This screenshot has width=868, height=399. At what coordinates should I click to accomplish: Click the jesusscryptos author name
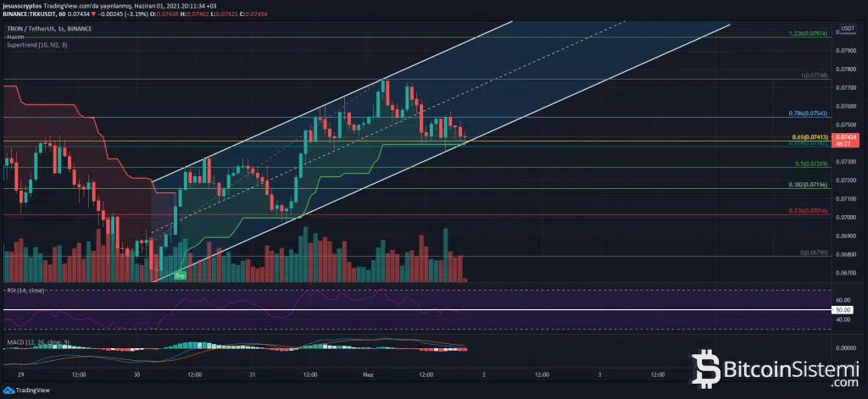pyautogui.click(x=22, y=5)
